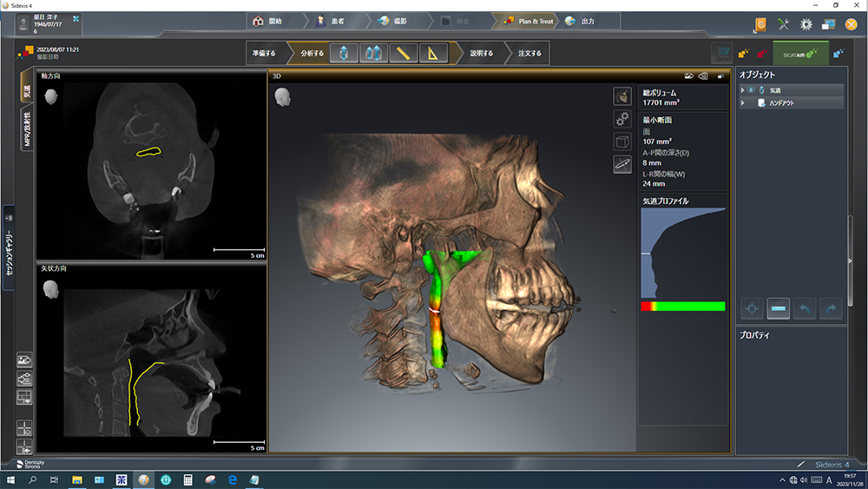
Task: Toggle visibility eye for 気道 object
Action: (x=752, y=89)
